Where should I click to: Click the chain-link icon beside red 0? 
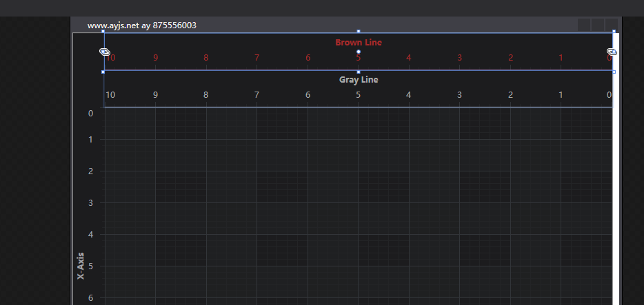coord(612,52)
